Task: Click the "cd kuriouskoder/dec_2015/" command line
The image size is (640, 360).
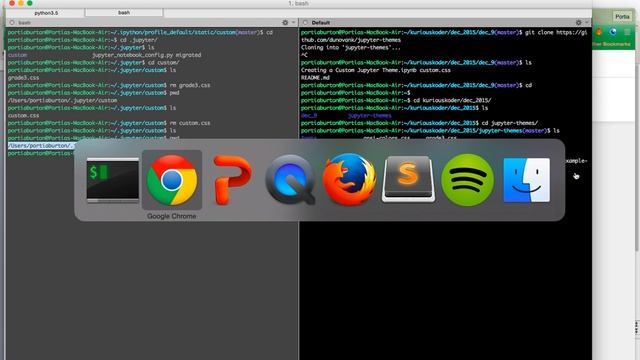Action: coord(452,100)
